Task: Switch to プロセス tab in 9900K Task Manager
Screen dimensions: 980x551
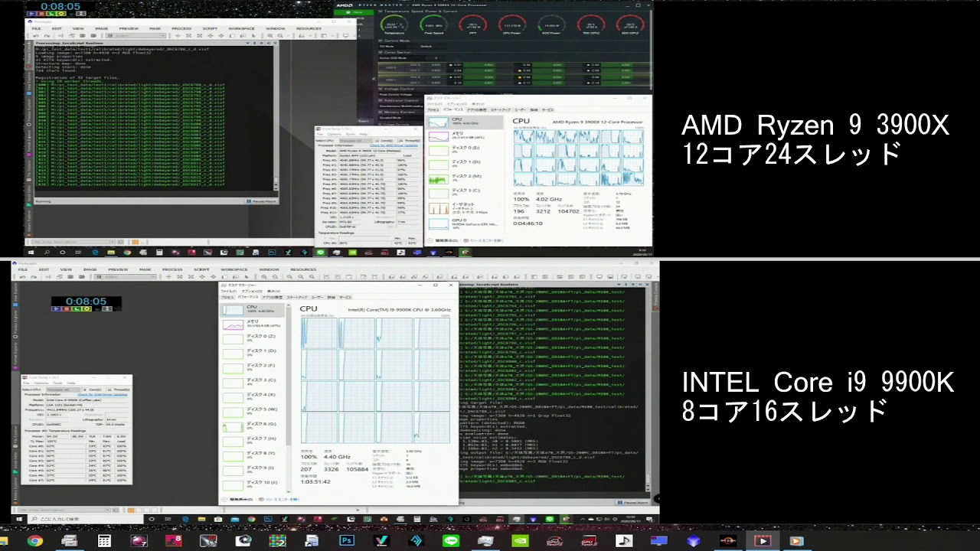Action: point(227,297)
